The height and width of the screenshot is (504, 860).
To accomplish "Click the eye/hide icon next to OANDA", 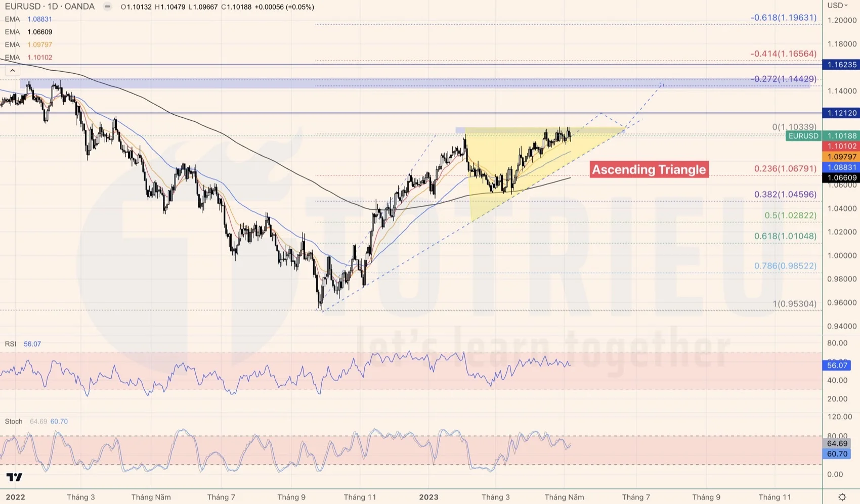I will (x=106, y=7).
